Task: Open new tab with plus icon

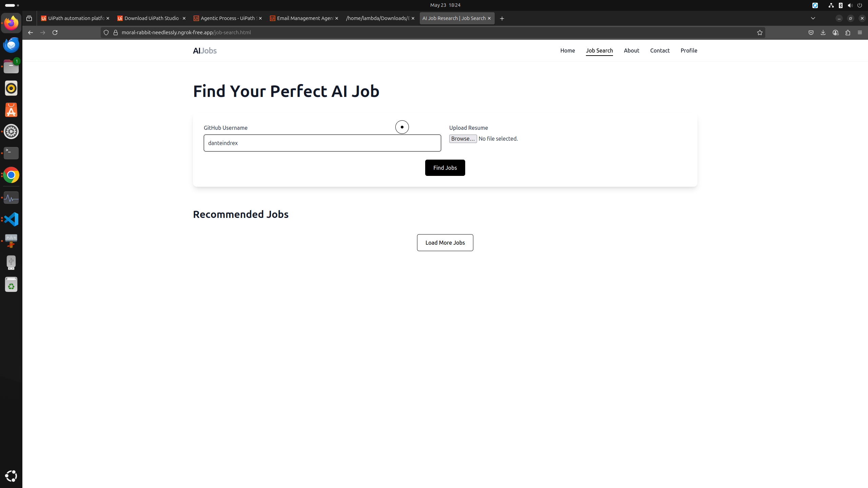Action: pos(502,18)
